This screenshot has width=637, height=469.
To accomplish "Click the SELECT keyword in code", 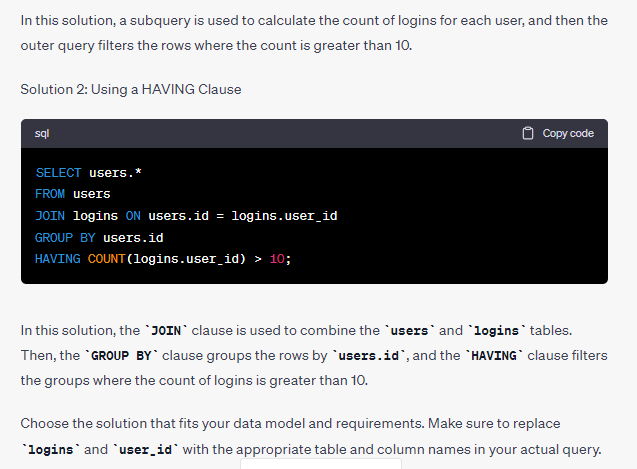I will [x=58, y=173].
